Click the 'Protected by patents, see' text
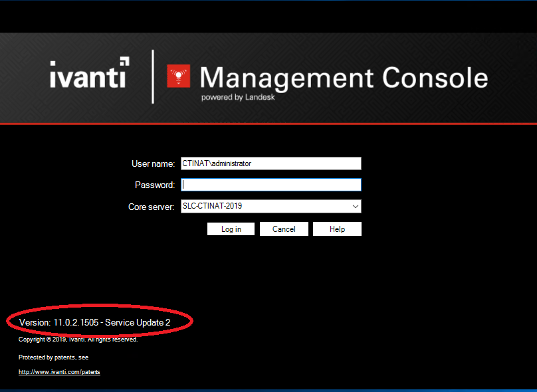The height and width of the screenshot is (392, 537). [55, 357]
